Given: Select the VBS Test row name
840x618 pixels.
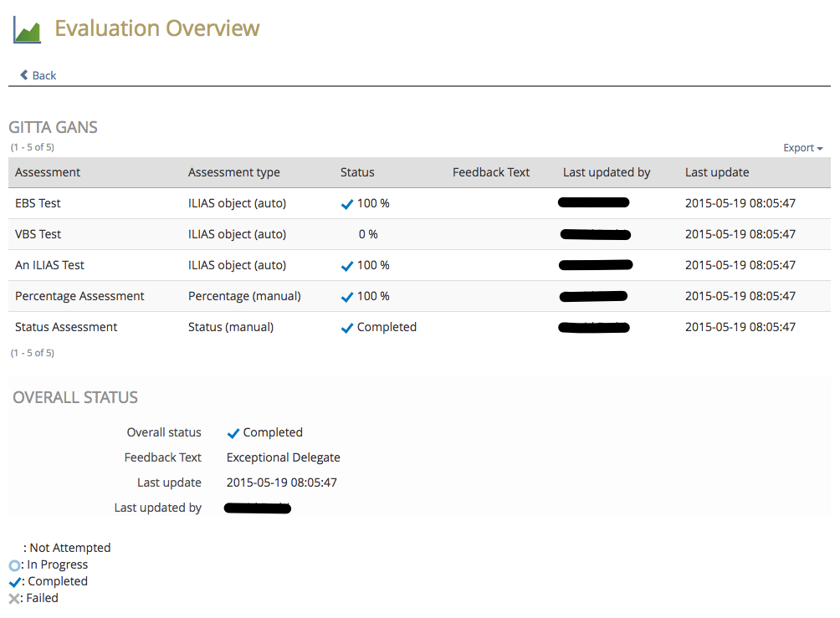Looking at the screenshot, I should pos(38,234).
